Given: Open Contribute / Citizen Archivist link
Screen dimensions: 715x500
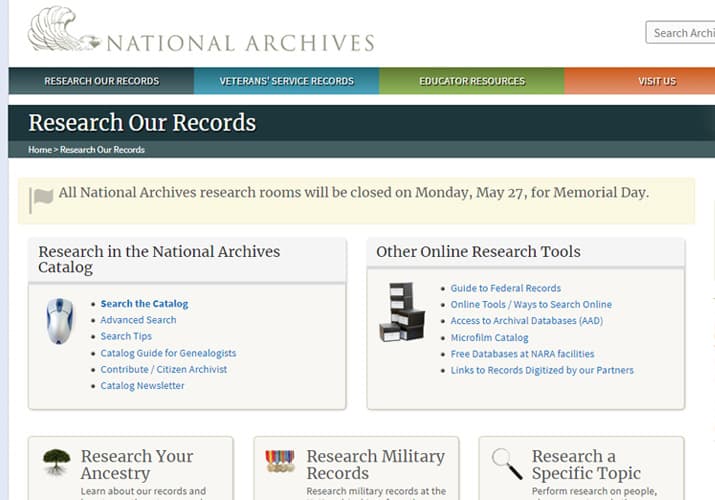Looking at the screenshot, I should [164, 369].
